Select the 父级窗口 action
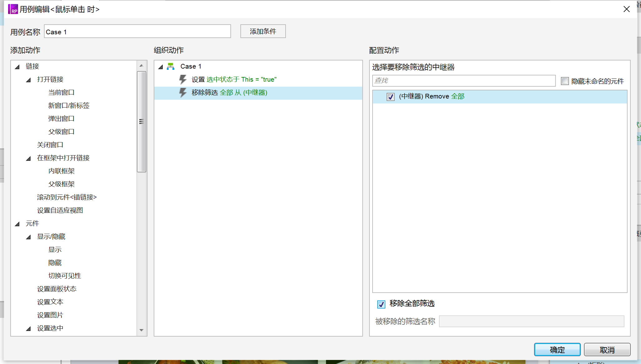Screen dimensions: 641x364 [x=61, y=132]
